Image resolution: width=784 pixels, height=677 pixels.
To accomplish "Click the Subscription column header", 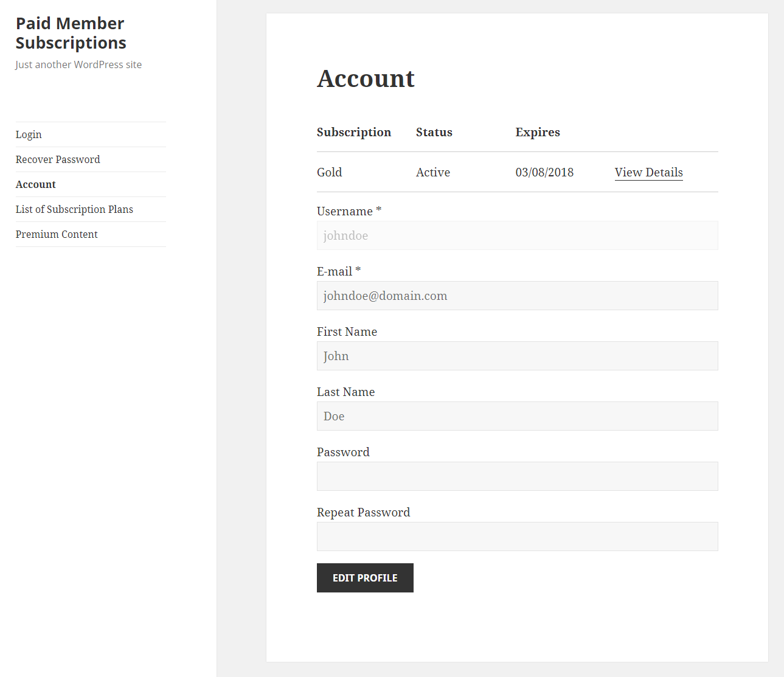I will (x=354, y=132).
